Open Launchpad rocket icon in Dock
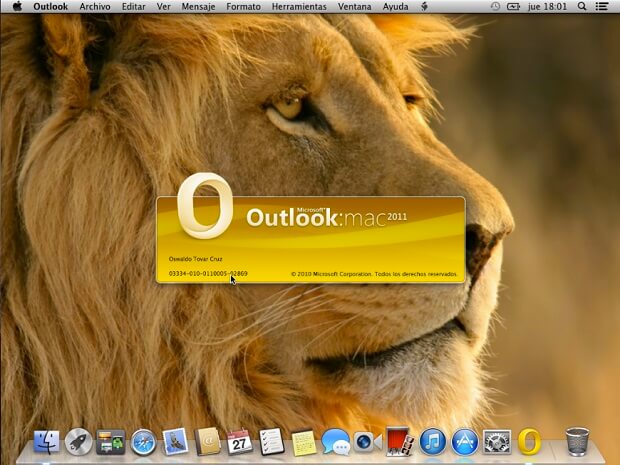Screen dimensions: 620x465 (78, 442)
